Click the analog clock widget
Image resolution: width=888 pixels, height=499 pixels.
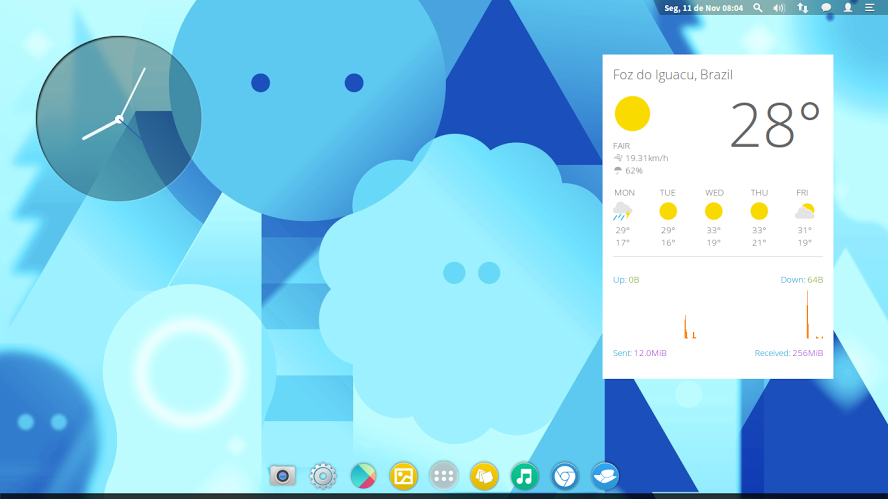pyautogui.click(x=119, y=118)
